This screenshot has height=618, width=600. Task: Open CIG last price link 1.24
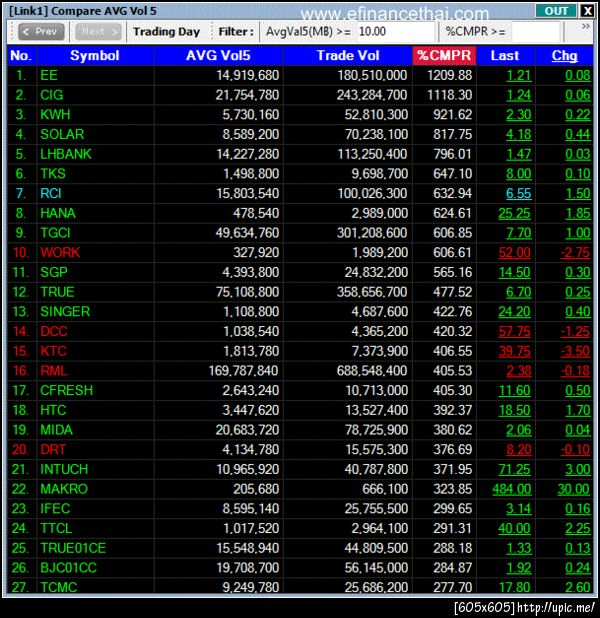[x=519, y=95]
